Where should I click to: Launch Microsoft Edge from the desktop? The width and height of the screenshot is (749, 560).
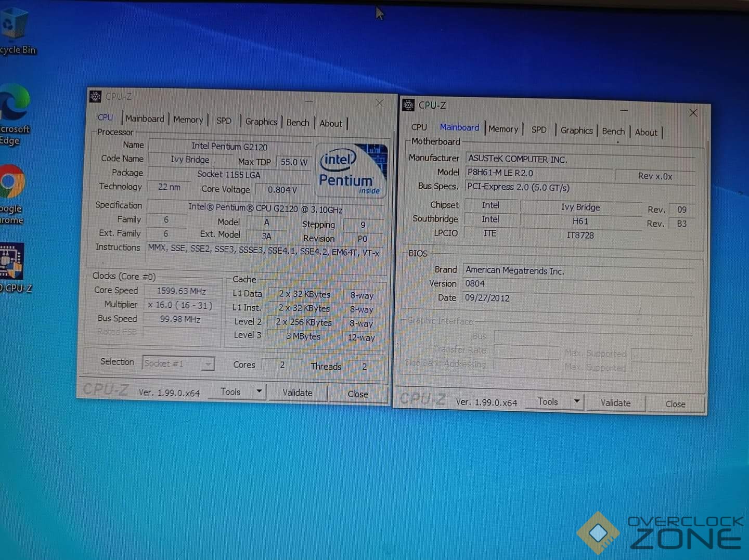[x=15, y=115]
